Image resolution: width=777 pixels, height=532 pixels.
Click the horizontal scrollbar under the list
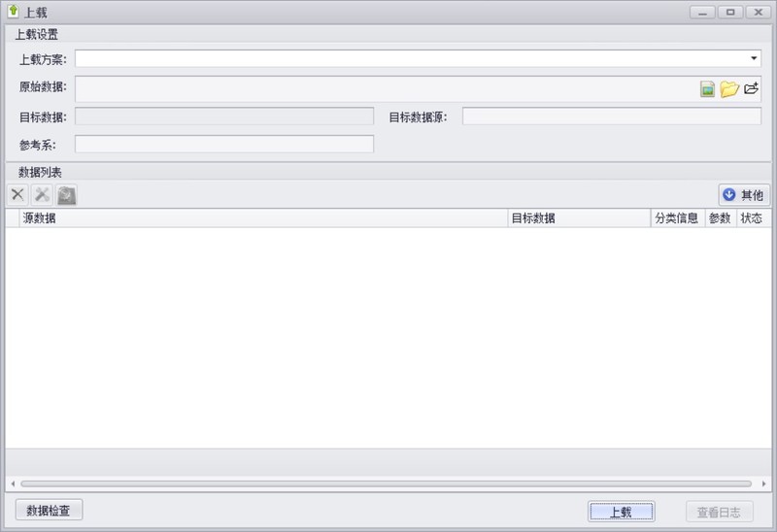tap(385, 482)
